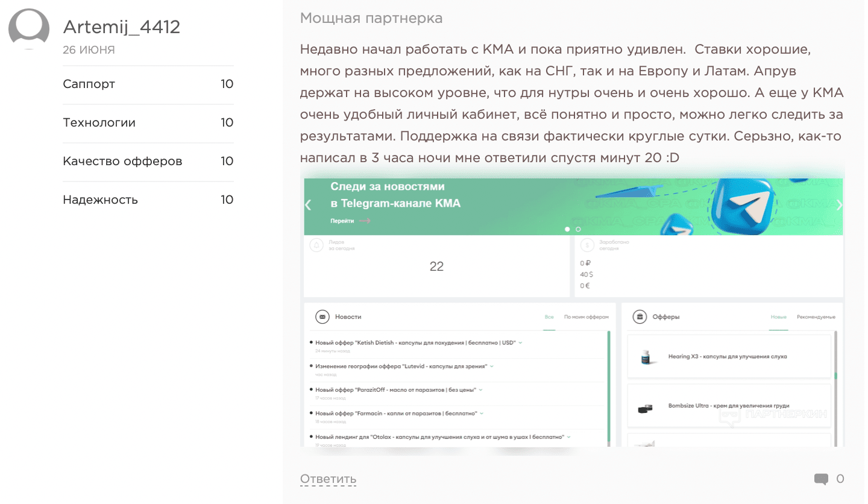Viewport: 868px width, 504px height.
Task: Click the Офферы panel heading
Action: tap(666, 317)
